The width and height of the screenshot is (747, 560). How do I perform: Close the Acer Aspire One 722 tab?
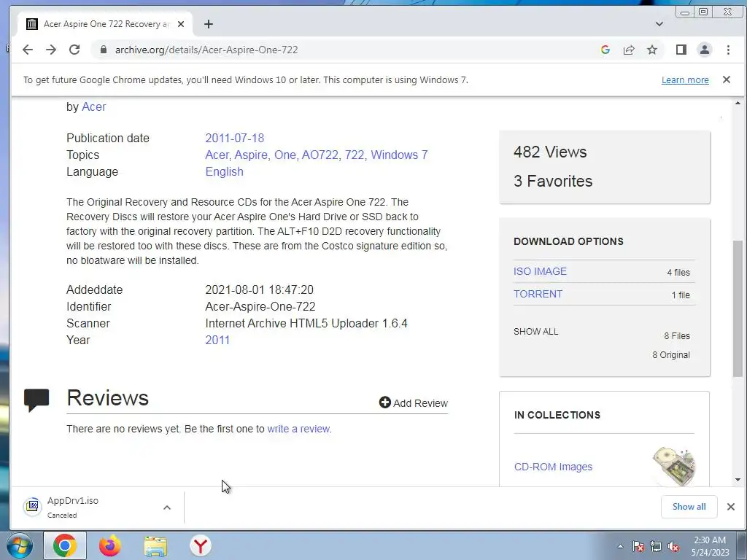pos(181,24)
